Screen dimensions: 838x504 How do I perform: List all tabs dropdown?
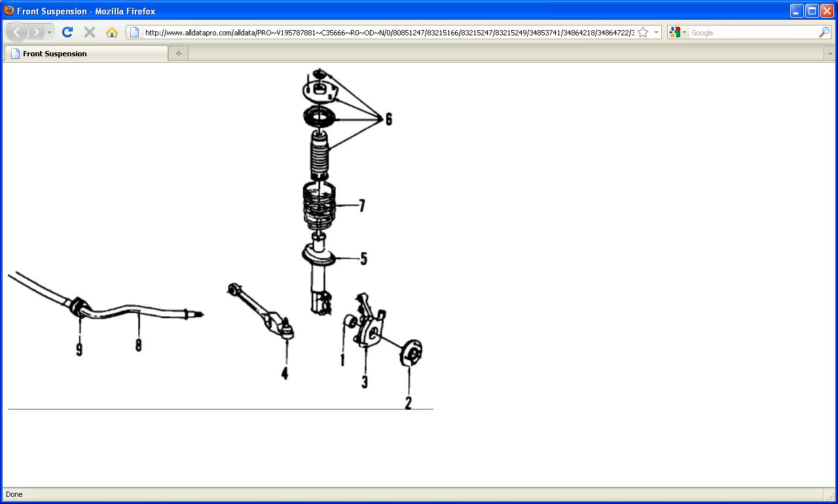tap(830, 54)
